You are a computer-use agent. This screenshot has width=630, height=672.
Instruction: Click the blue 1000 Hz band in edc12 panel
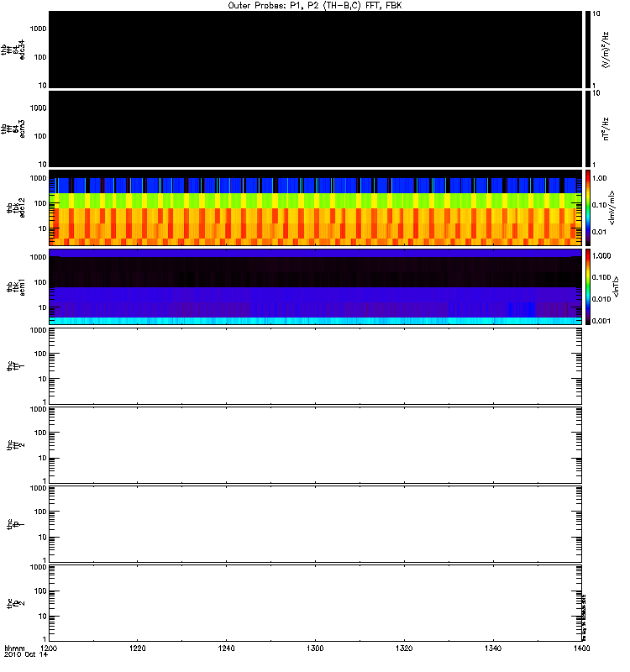coord(315,186)
